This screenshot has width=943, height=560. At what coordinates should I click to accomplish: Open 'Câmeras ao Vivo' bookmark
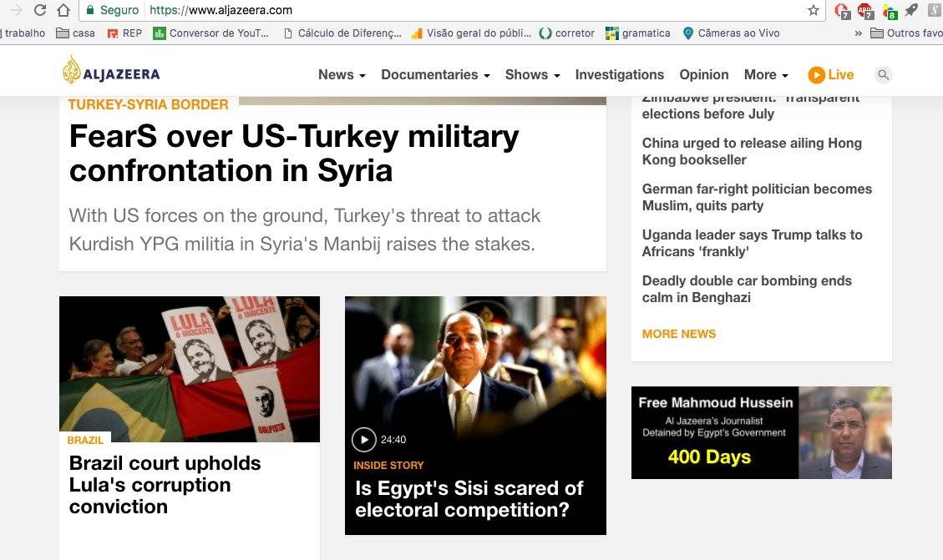pyautogui.click(x=732, y=33)
